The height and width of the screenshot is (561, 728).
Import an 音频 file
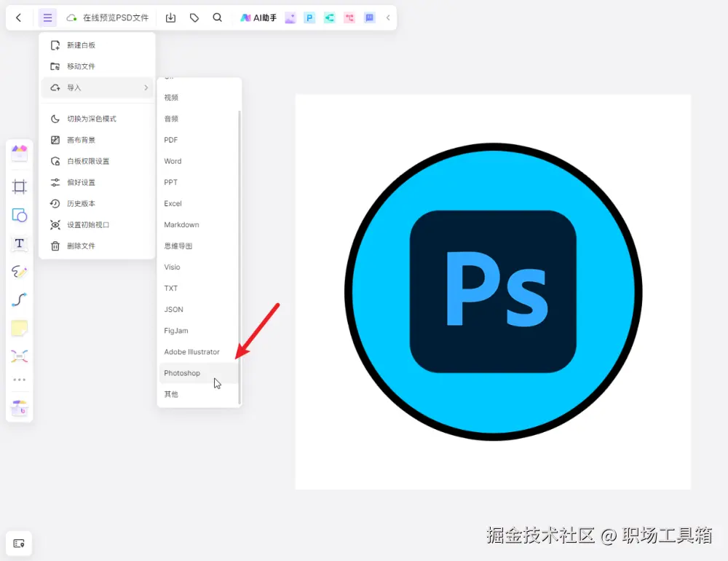tap(198, 119)
